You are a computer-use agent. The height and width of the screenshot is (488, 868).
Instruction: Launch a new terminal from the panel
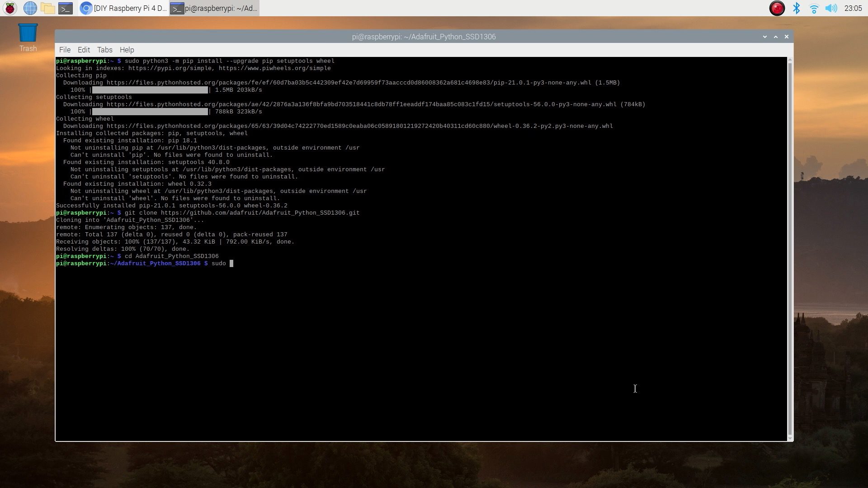(66, 8)
